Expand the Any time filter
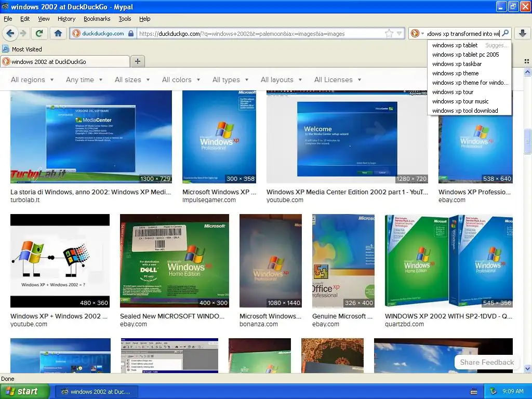Image resolution: width=532 pixels, height=399 pixels. coord(84,79)
